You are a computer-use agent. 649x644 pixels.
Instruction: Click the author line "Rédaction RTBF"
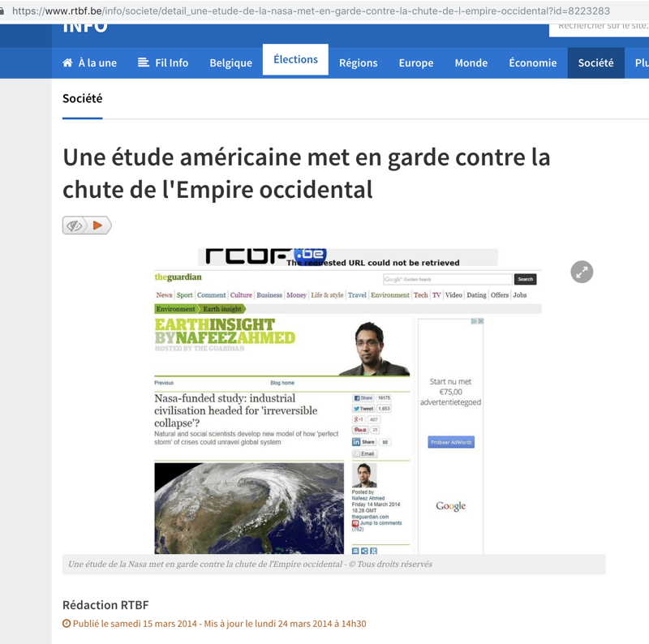tap(105, 605)
